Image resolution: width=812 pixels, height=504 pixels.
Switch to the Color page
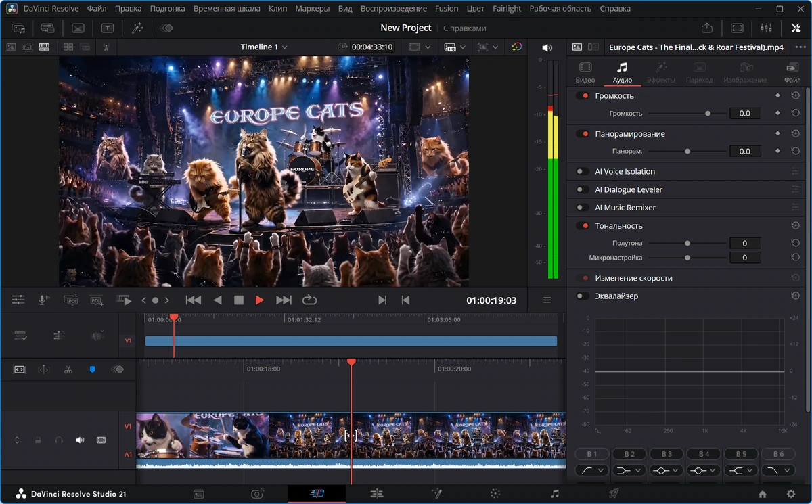click(495, 494)
